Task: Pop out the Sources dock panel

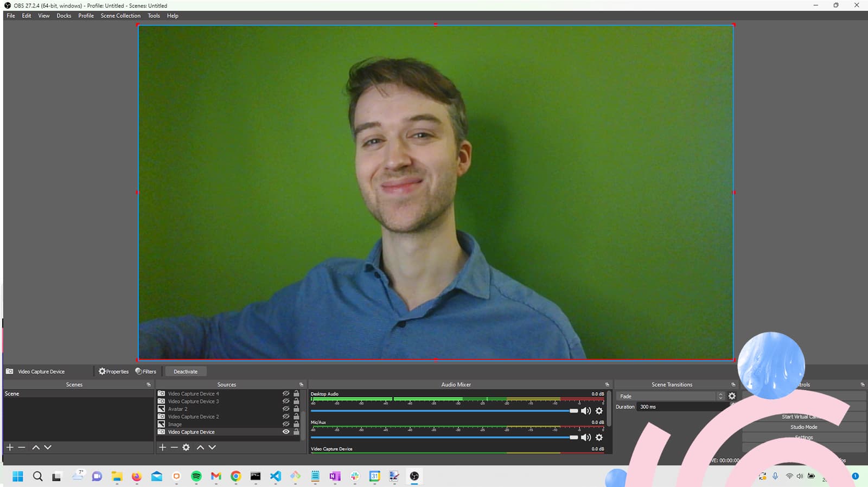Action: (x=301, y=385)
